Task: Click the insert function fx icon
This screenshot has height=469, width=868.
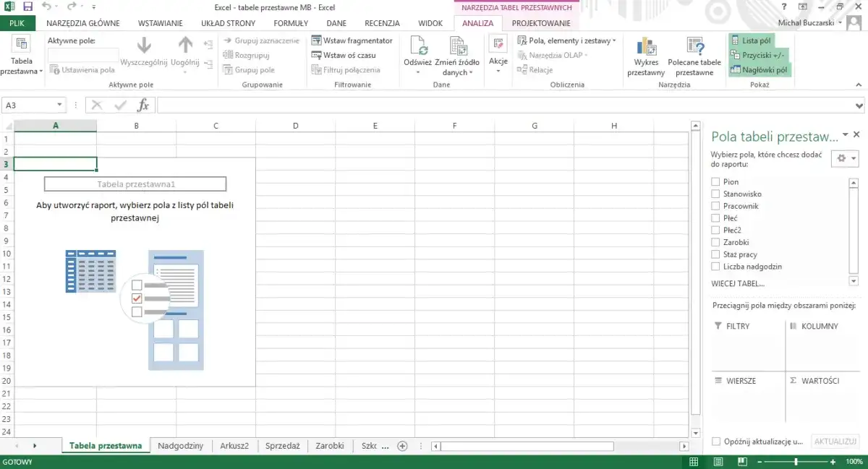Action: tap(143, 106)
